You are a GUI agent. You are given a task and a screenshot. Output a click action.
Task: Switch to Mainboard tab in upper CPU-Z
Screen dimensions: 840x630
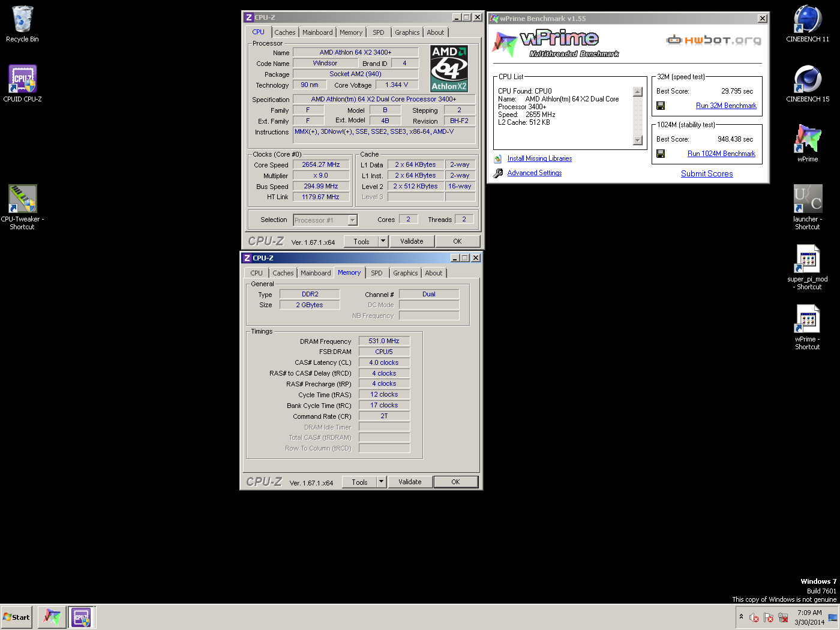click(x=317, y=32)
